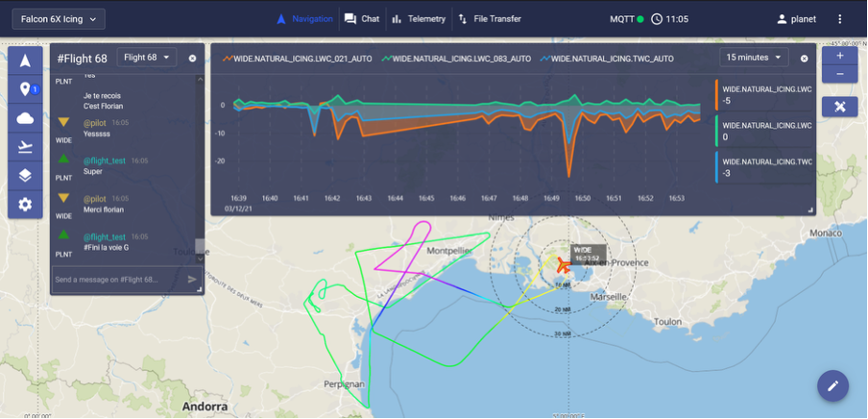The image size is (868, 419).
Task: Click the 03/12/21 date under chart
Action: [237, 209]
